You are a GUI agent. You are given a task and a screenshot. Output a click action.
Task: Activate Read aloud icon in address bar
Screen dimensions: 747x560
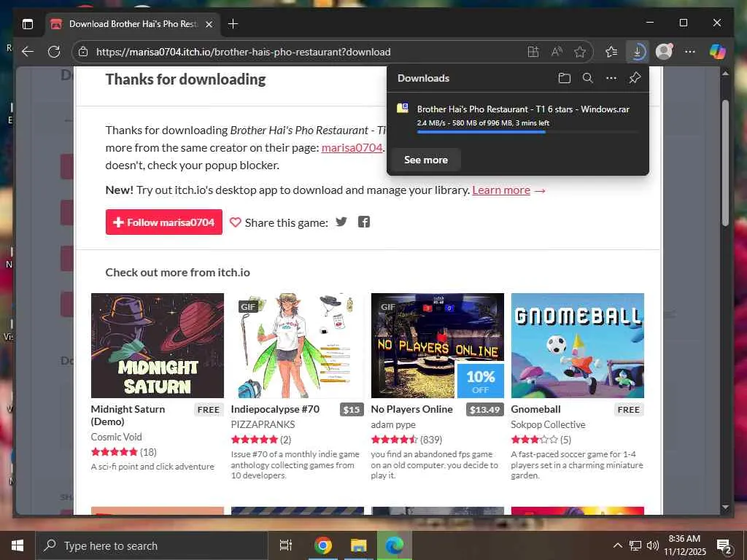pos(557,52)
